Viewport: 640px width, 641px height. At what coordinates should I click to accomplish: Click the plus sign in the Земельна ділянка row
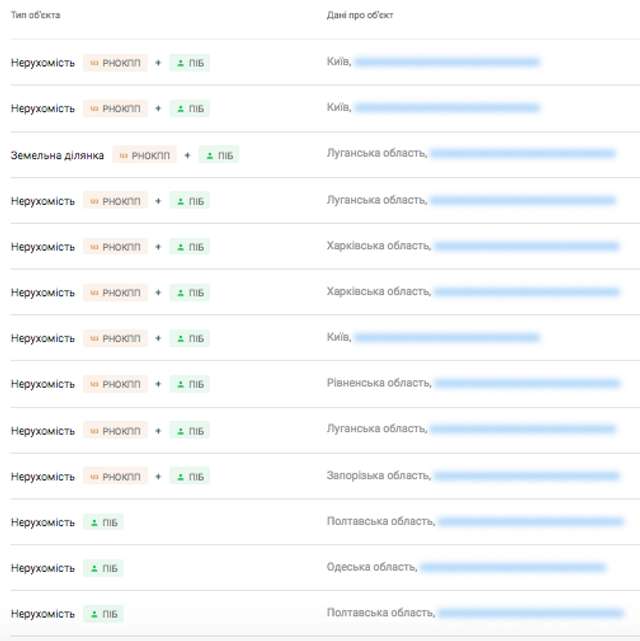pos(187,155)
